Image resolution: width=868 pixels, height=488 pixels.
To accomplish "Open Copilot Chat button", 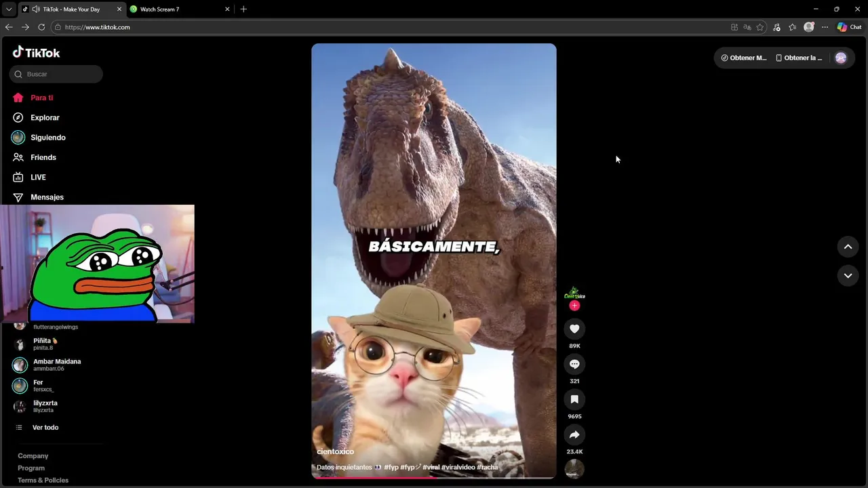I will 849,27.
